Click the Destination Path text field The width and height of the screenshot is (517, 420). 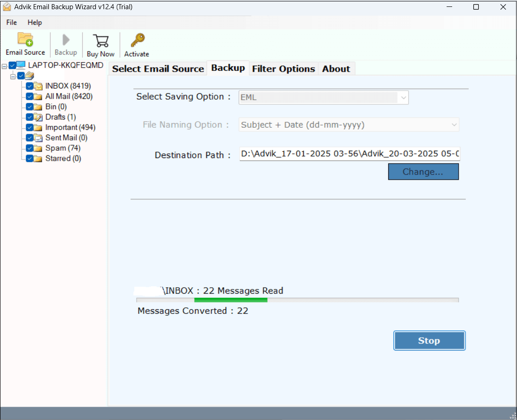(x=350, y=154)
